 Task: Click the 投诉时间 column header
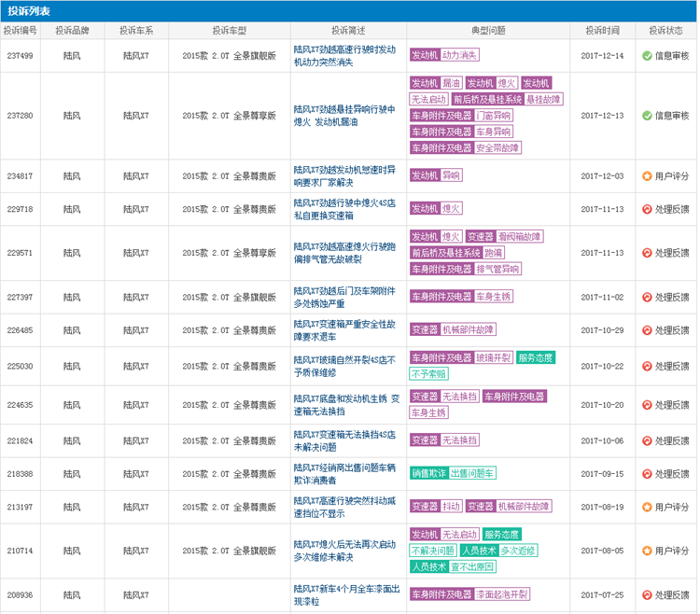(602, 31)
